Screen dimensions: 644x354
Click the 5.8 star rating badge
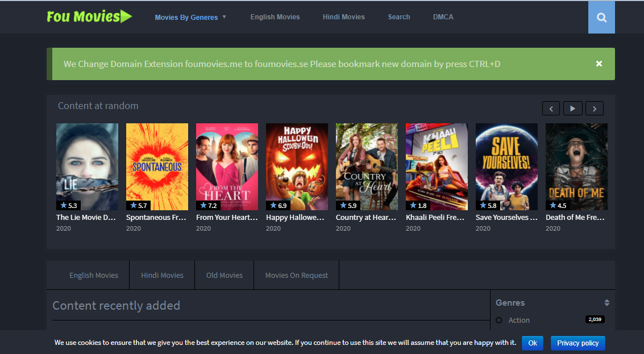click(488, 205)
